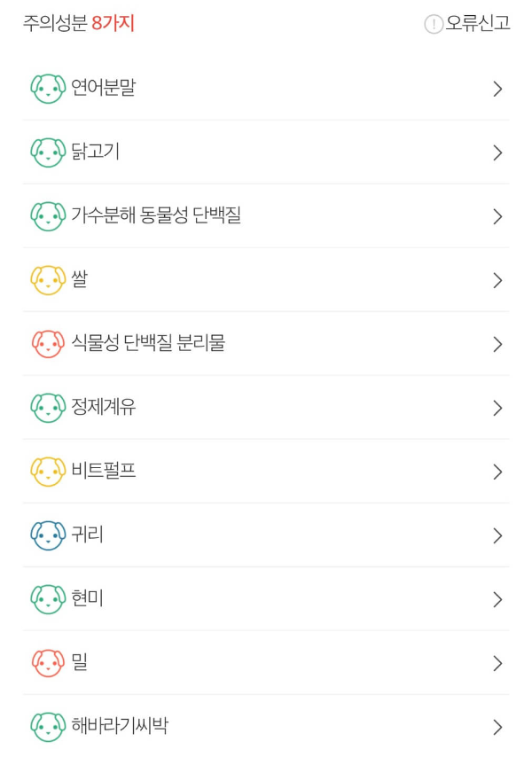Open the 해바라기씨박 row chevron
Viewport: 532px width, 757px height.
[497, 727]
